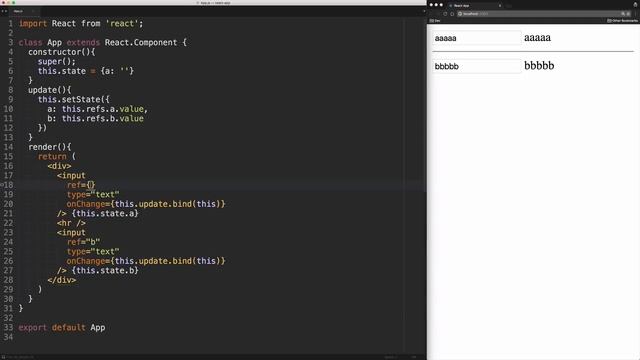Click the editor tab navigation arrows
The width and height of the screenshot is (640, 360).
tap(4, 11)
